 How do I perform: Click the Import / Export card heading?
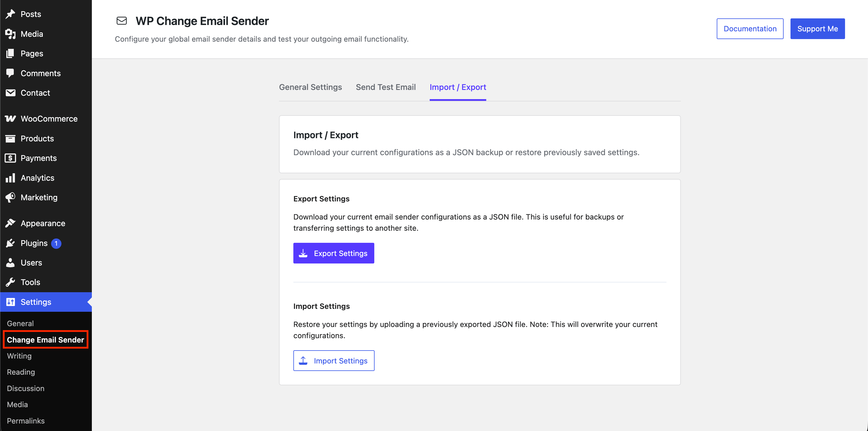coord(325,135)
